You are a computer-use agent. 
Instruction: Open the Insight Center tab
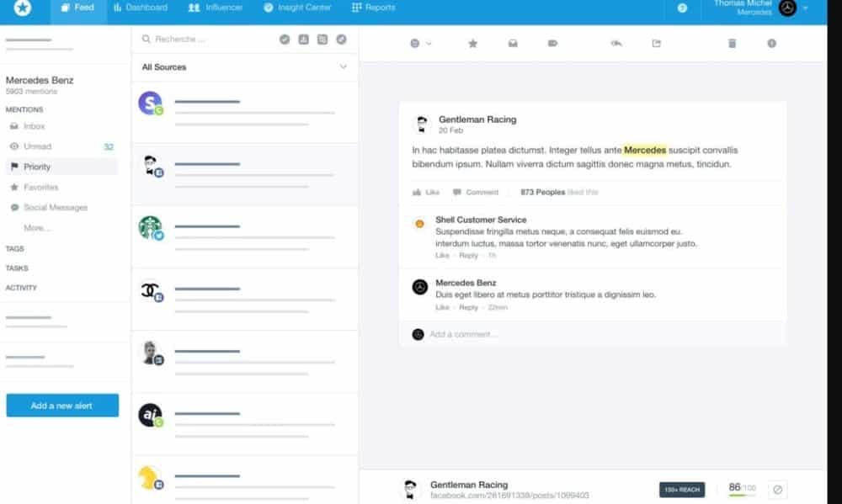pos(298,8)
